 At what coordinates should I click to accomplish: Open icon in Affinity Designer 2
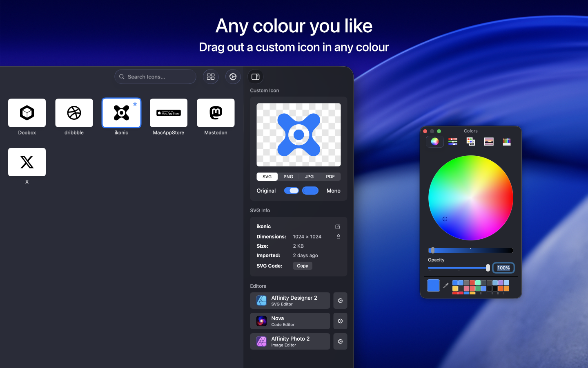290,301
